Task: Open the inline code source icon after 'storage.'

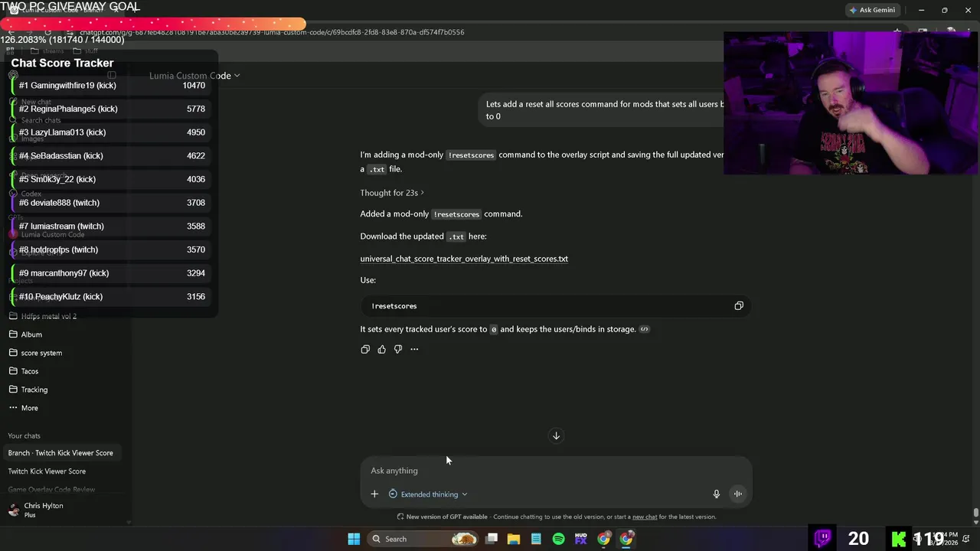Action: [x=645, y=329]
